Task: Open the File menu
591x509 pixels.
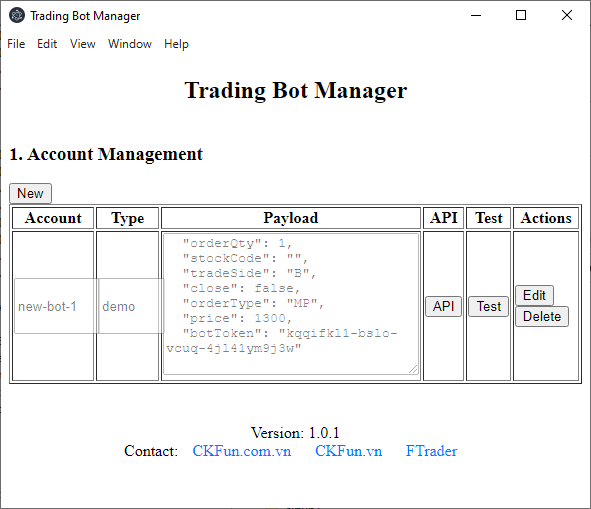Action: point(16,44)
